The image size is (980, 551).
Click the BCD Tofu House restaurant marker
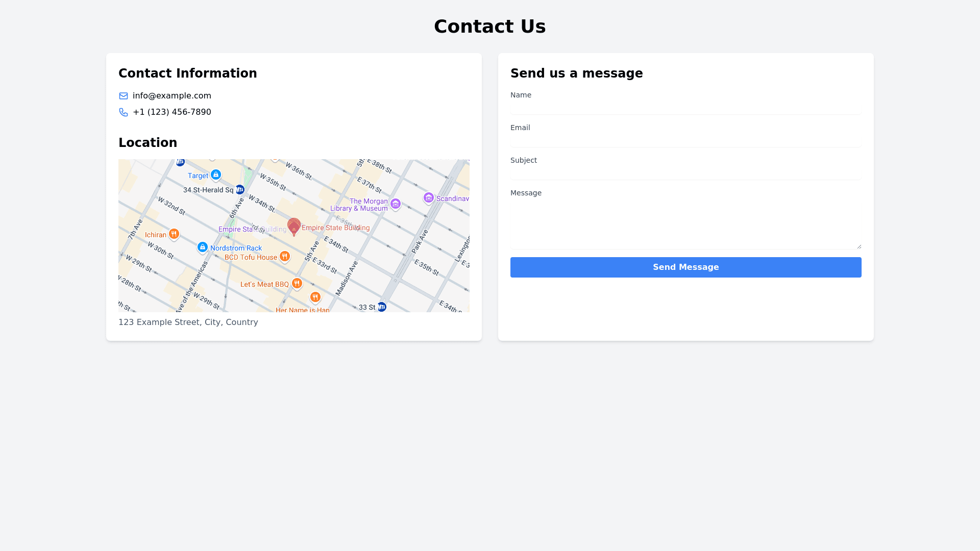285,256
